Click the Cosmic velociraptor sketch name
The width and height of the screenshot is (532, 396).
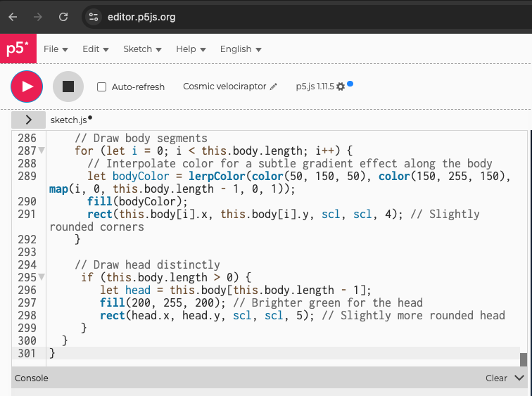(224, 87)
